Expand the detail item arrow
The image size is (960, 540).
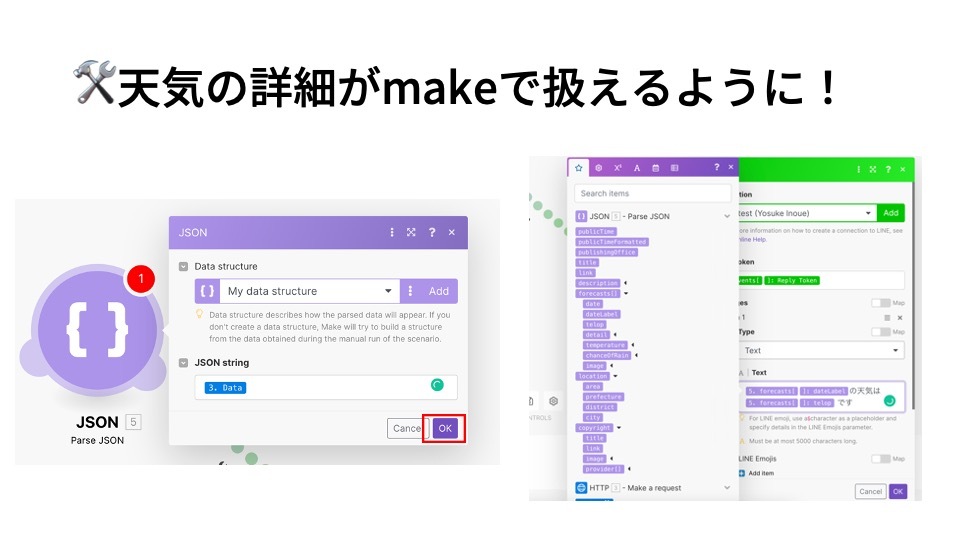(x=615, y=335)
